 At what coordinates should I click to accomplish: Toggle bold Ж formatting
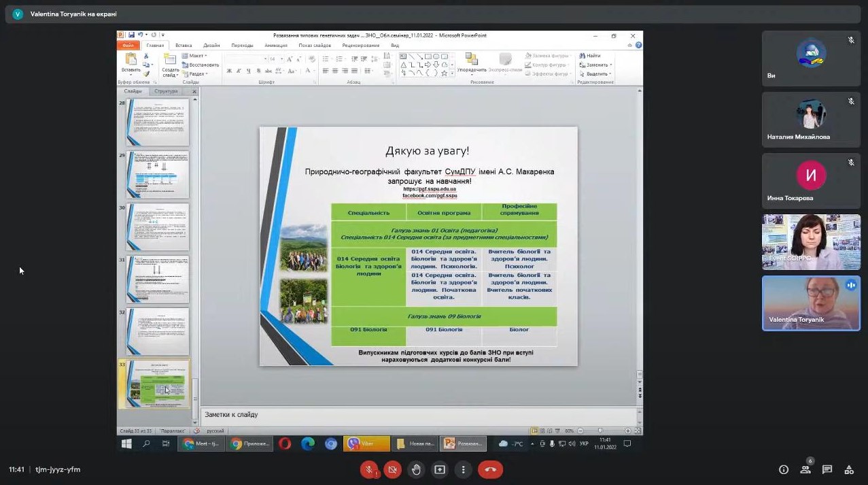tap(229, 71)
